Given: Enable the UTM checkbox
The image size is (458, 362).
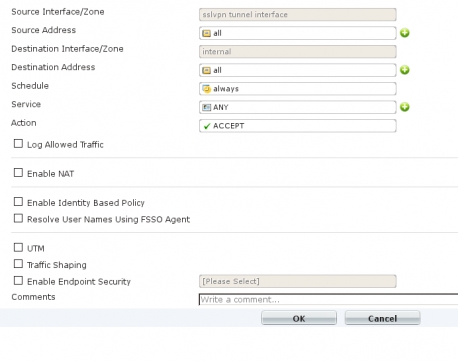Looking at the screenshot, I should (x=18, y=247).
